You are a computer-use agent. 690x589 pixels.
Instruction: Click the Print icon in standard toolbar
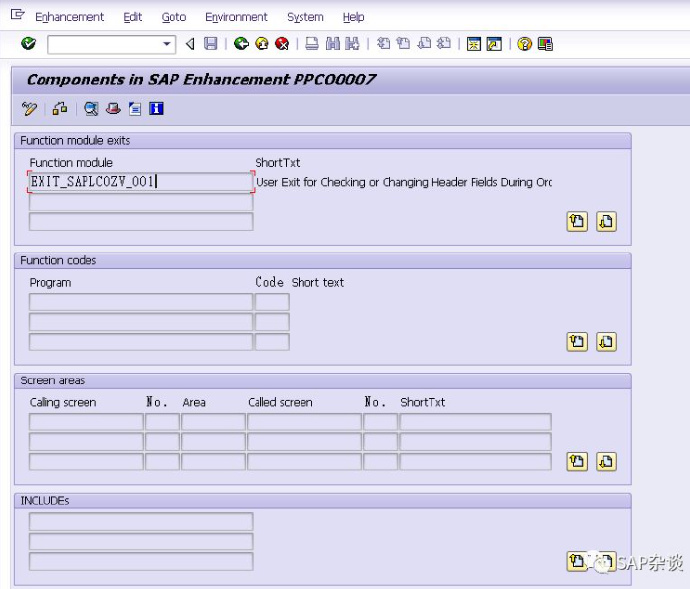(312, 44)
